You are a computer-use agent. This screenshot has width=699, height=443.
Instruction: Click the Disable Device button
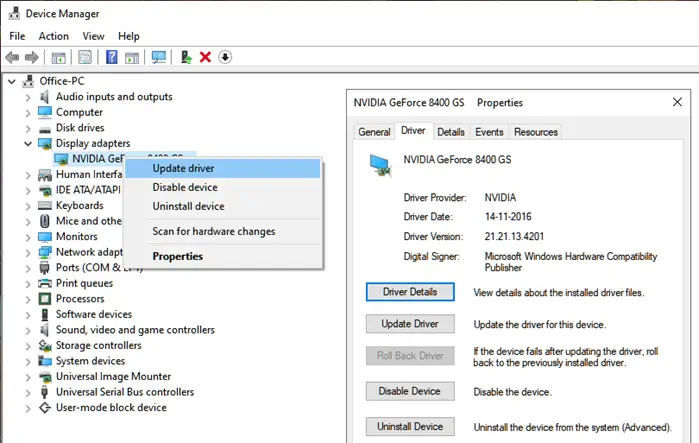[410, 391]
